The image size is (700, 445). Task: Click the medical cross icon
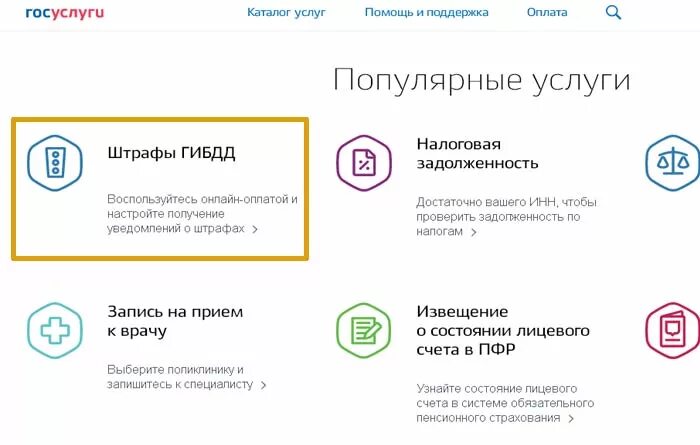pos(55,330)
